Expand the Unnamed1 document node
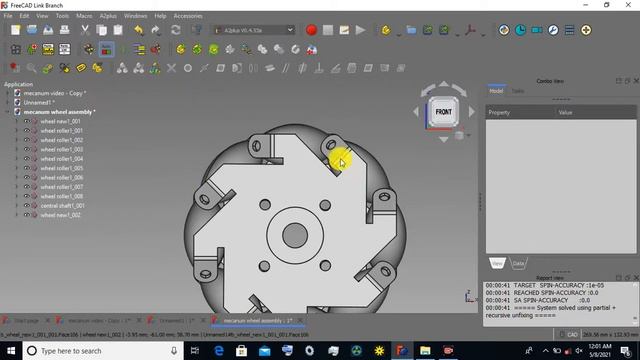The image size is (640, 360). pos(7,102)
